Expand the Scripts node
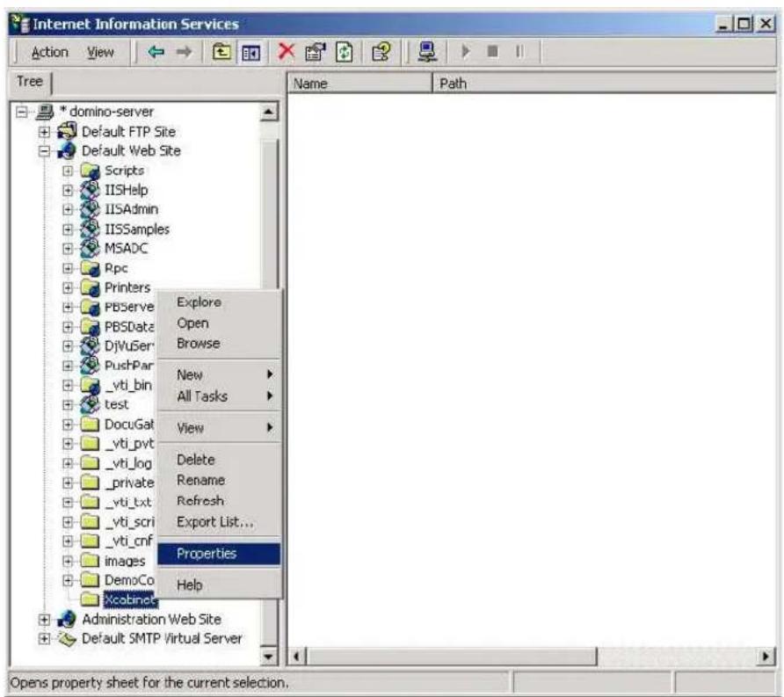 (68, 171)
